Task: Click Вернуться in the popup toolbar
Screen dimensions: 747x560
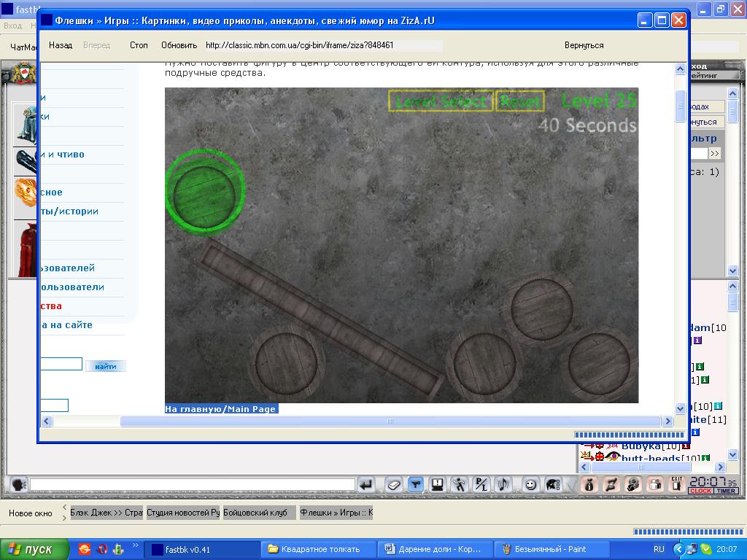Action: [584, 45]
